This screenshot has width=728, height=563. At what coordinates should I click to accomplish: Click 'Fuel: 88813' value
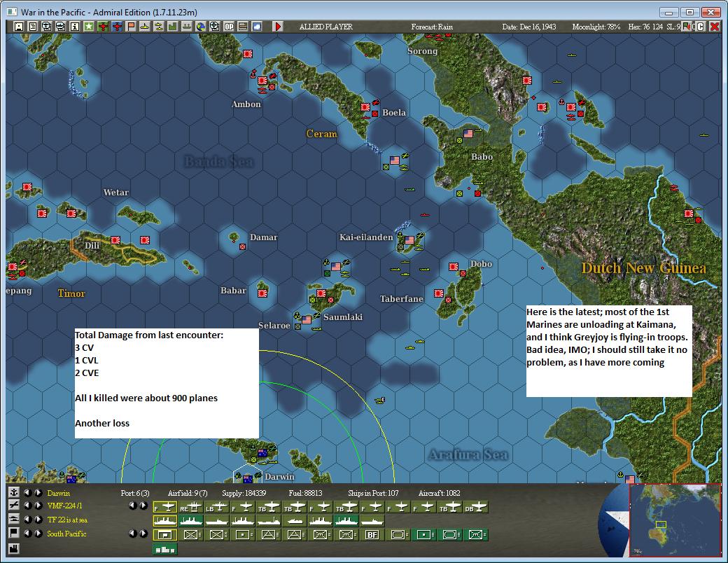[x=305, y=493]
